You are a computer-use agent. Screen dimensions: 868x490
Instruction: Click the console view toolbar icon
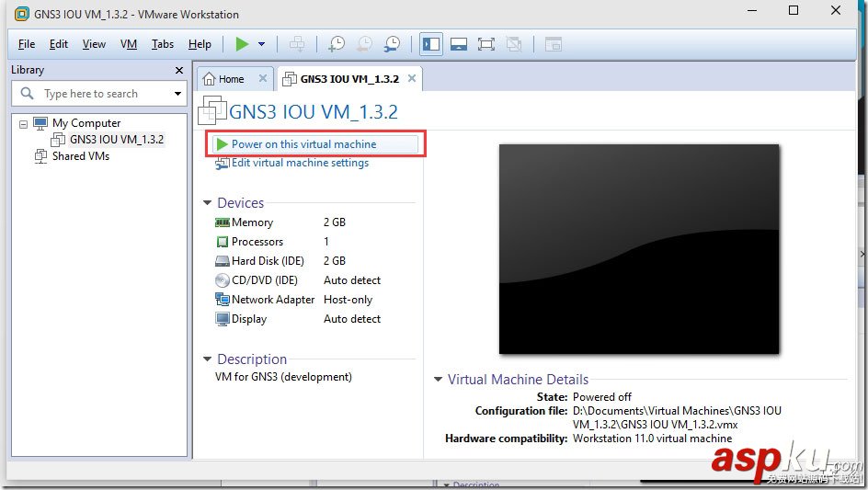[x=553, y=44]
